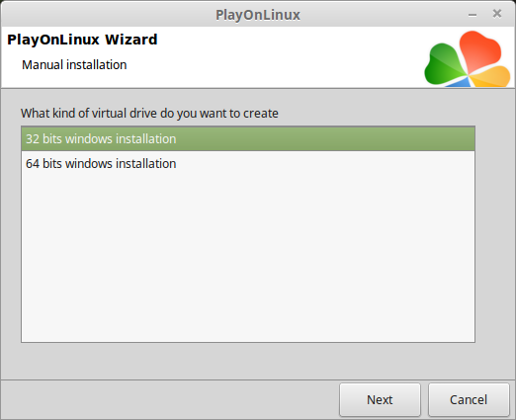This screenshot has width=516, height=420.
Task: Click the green petal of PlayOnLinux logo
Action: [443, 64]
